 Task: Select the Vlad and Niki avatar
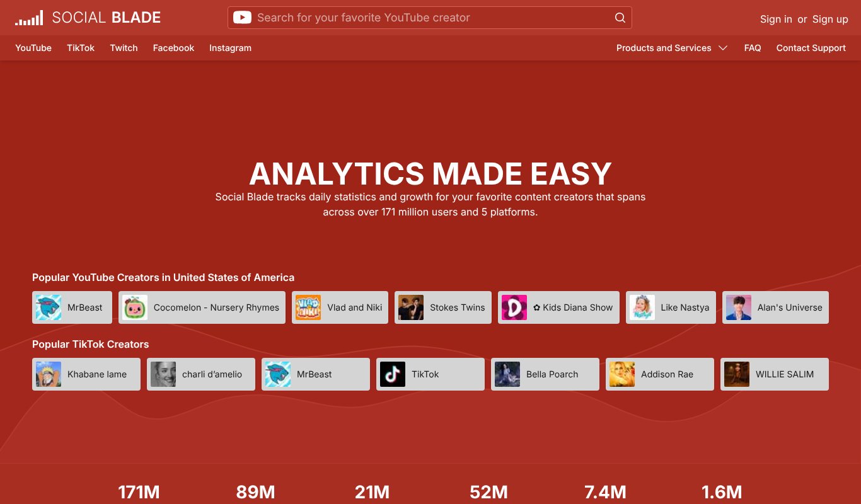(x=308, y=307)
